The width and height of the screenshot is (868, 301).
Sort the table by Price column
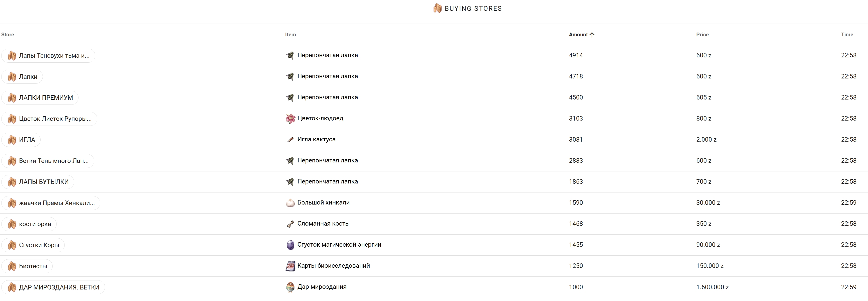[702, 35]
